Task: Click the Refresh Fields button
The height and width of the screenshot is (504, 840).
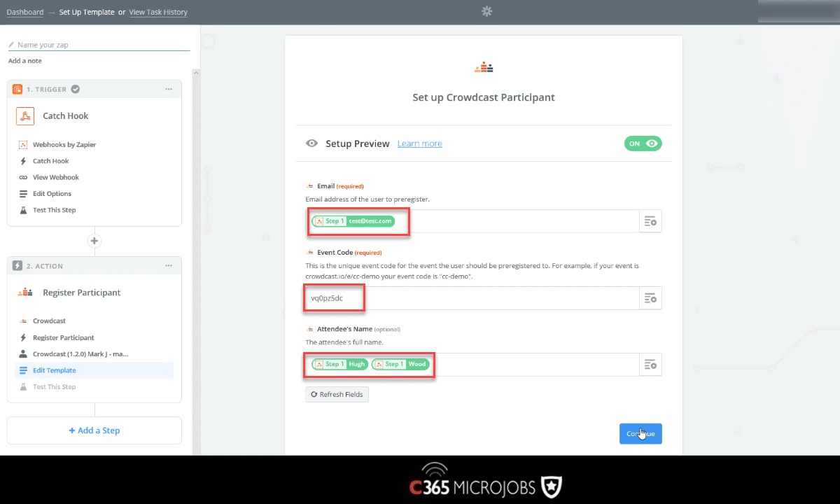Action: [x=337, y=395]
